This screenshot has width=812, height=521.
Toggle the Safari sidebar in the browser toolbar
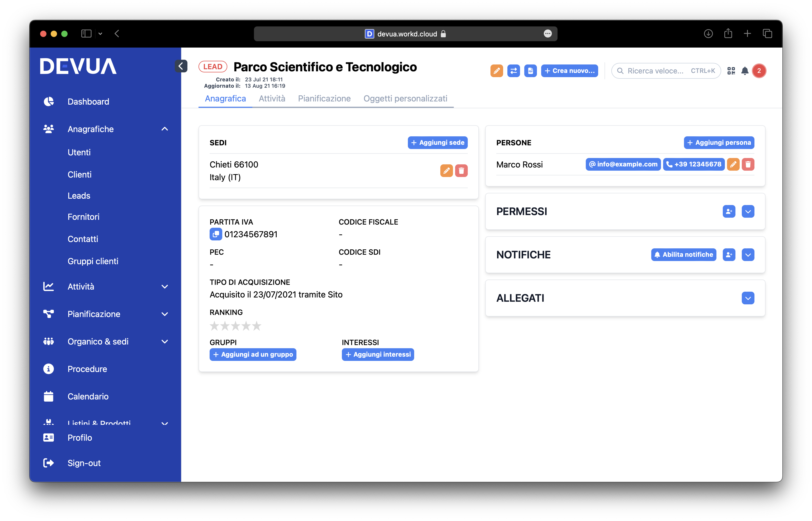pyautogui.click(x=86, y=34)
